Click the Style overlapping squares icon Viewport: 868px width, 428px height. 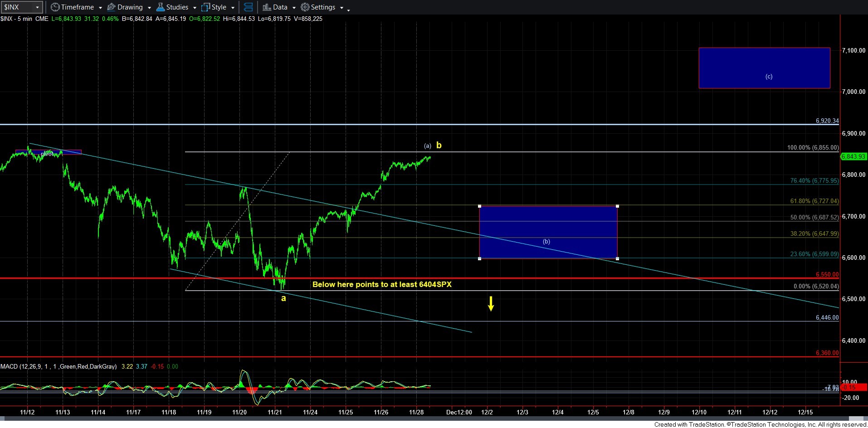coord(205,7)
